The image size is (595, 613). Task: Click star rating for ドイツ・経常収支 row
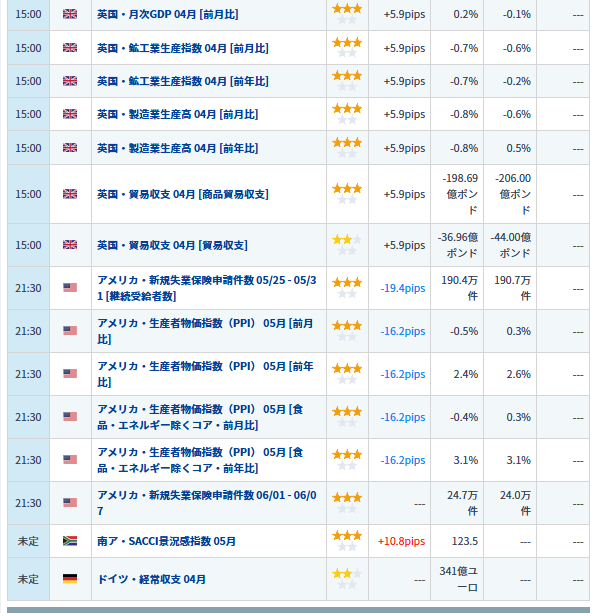[x=347, y=579]
